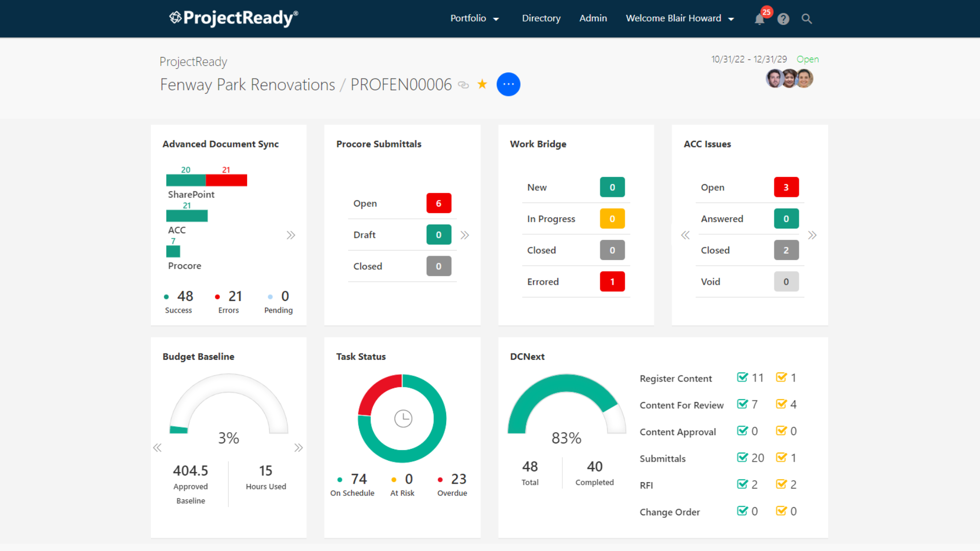The height and width of the screenshot is (551, 980).
Task: Open search with the magnifier icon
Action: click(x=806, y=19)
